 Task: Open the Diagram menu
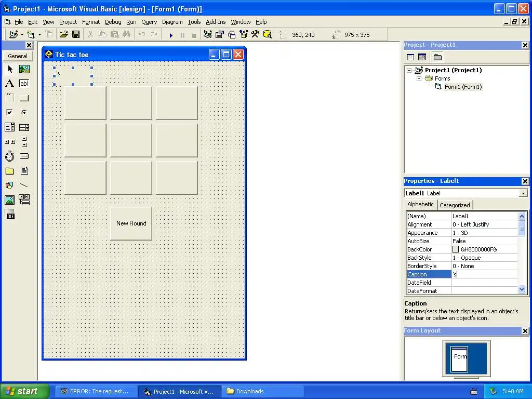coord(172,22)
